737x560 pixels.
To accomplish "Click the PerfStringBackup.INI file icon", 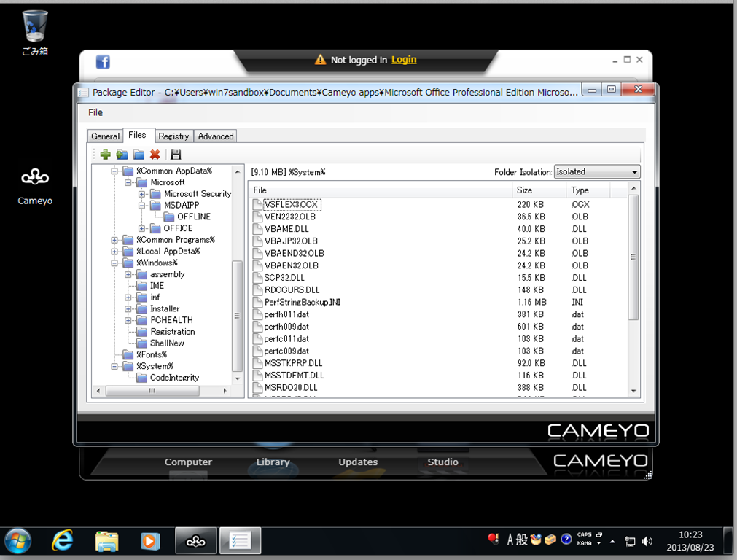I will pos(257,303).
